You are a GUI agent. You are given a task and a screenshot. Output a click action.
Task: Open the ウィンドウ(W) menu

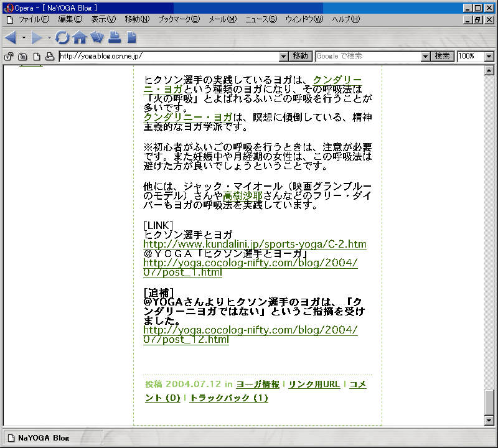[x=304, y=19]
